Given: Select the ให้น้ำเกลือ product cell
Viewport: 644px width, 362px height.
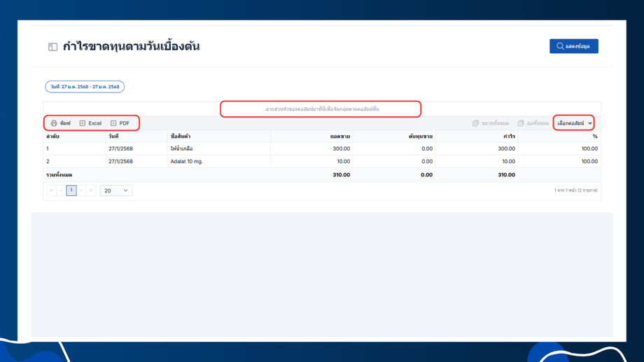Looking at the screenshot, I should click(219, 148).
